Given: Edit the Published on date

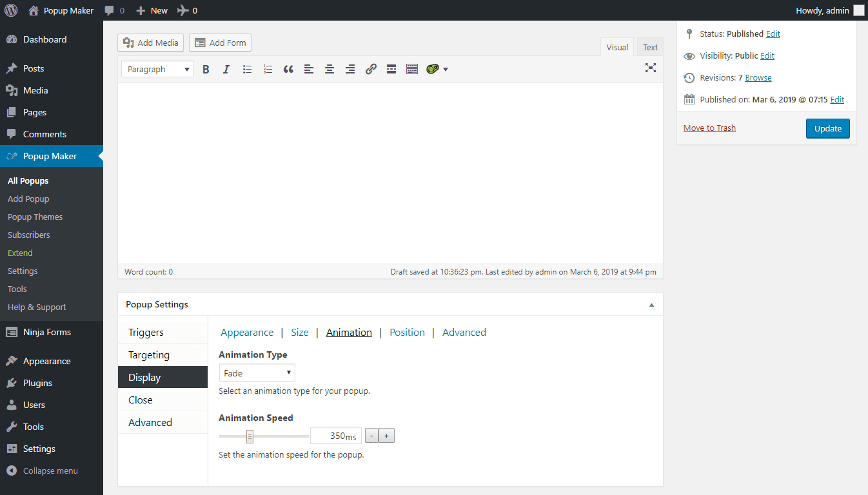Looking at the screenshot, I should pos(837,99).
